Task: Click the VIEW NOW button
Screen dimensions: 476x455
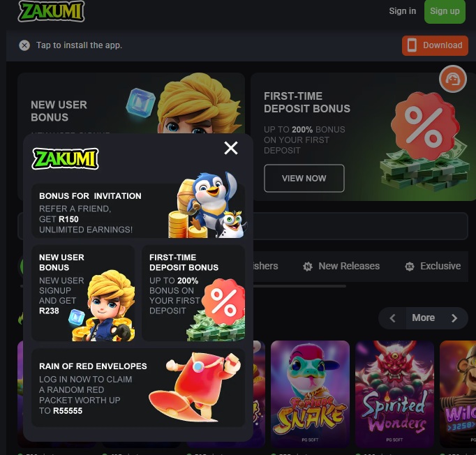Action: tap(304, 178)
